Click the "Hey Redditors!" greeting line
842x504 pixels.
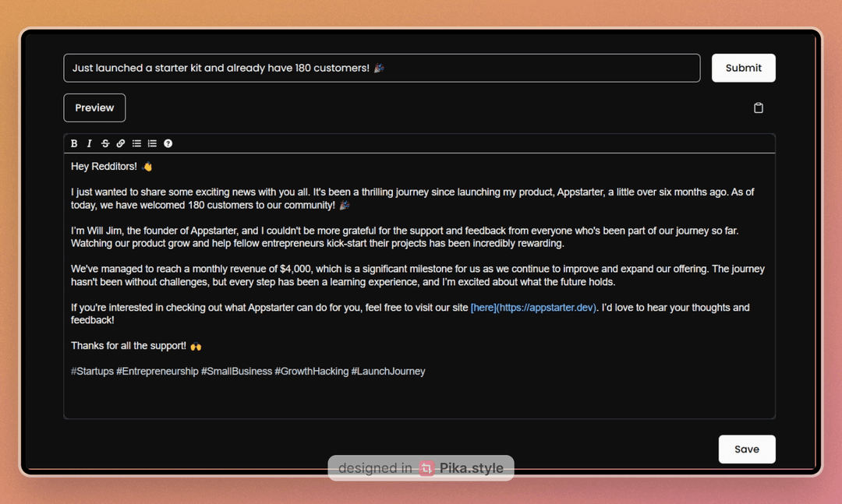click(111, 167)
